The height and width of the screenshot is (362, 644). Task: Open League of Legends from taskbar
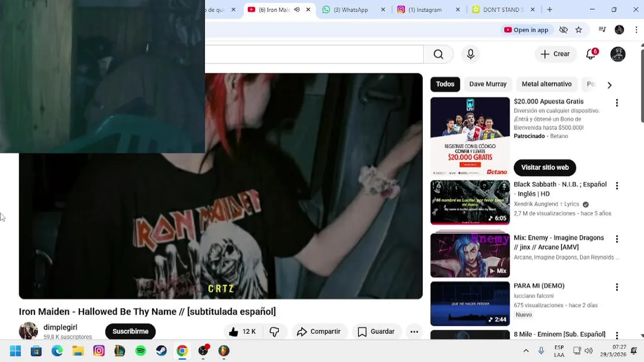point(120,351)
